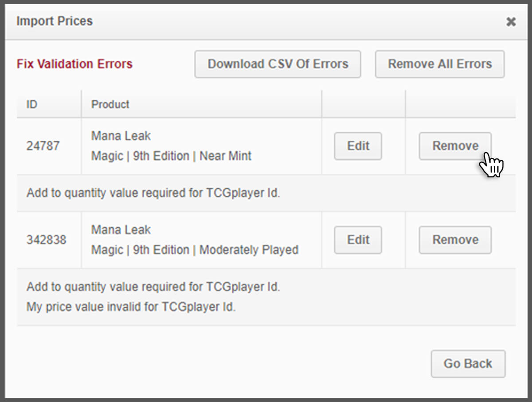Remove the Moderately Played Mana Leak entry
Image resolution: width=532 pixels, height=402 pixels.
click(455, 240)
